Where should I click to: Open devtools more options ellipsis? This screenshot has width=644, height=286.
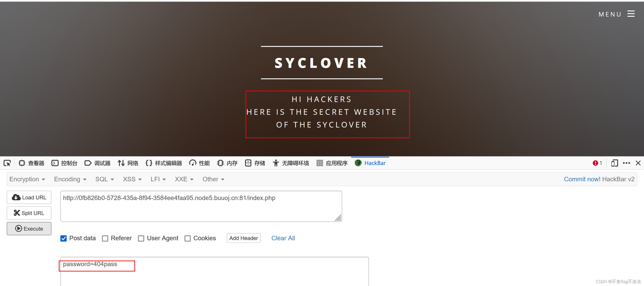[x=626, y=163]
